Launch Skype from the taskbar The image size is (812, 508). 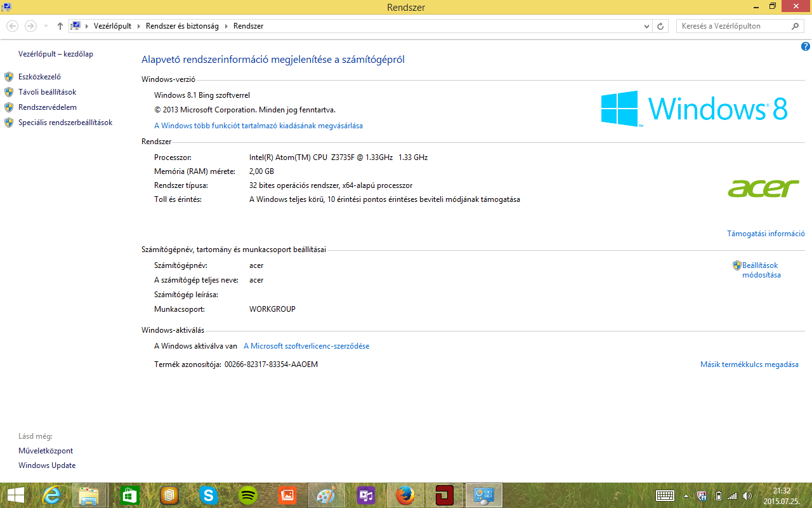click(x=208, y=495)
